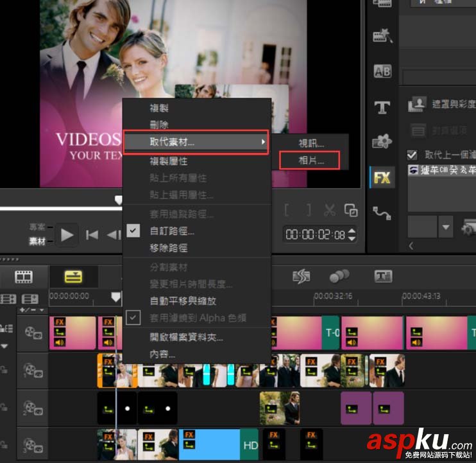476x463 pixels.
Task: Choose 複製屬性 from the context menu
Action: [x=169, y=161]
